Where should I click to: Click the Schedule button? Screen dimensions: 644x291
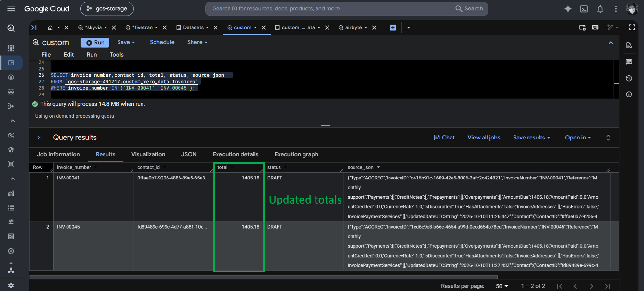pyautogui.click(x=162, y=42)
